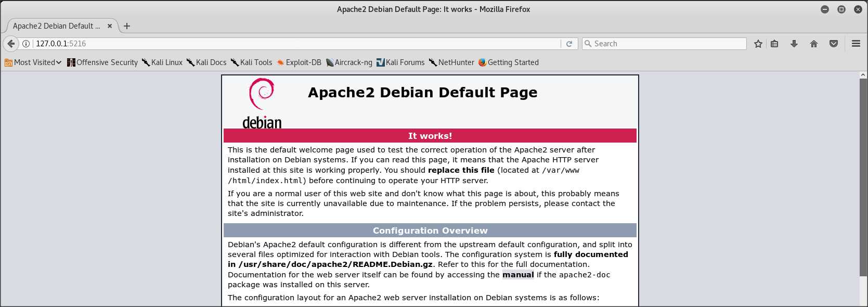868x307 pixels.
Task: Open the Kali Linux bookmark
Action: 162,62
